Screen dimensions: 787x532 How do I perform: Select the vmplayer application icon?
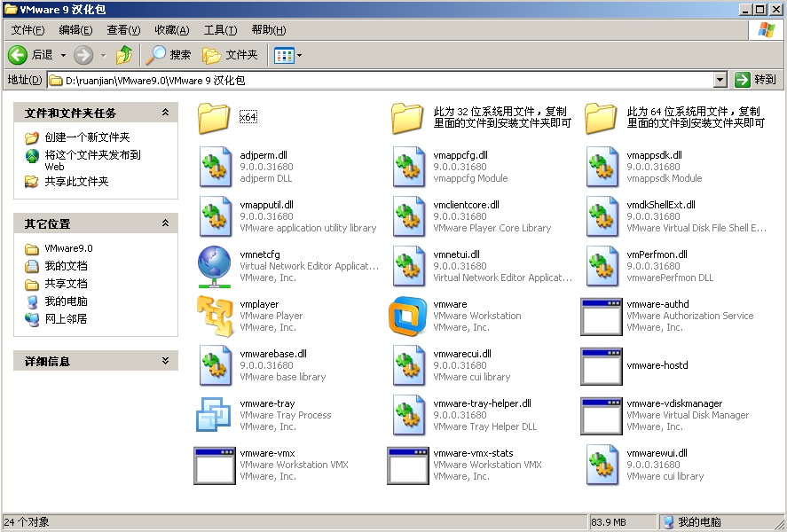tap(215, 316)
